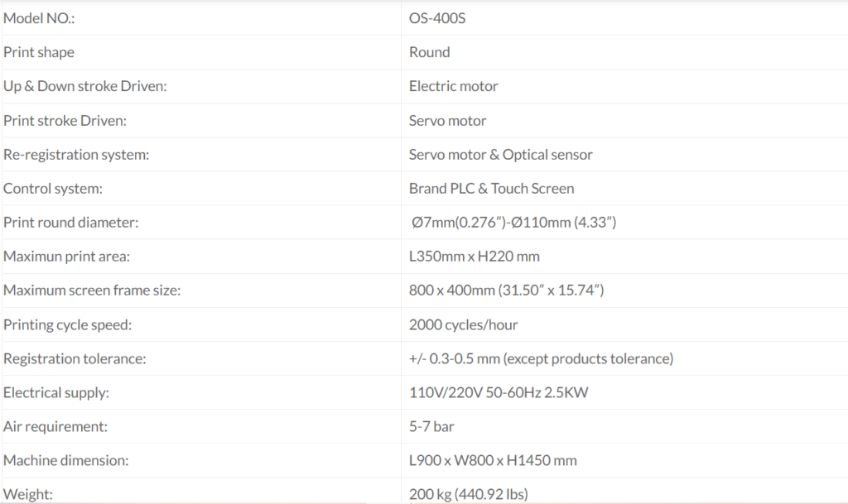848x504 pixels.
Task: Click the OS-400S model number value
Action: pyautogui.click(x=437, y=17)
